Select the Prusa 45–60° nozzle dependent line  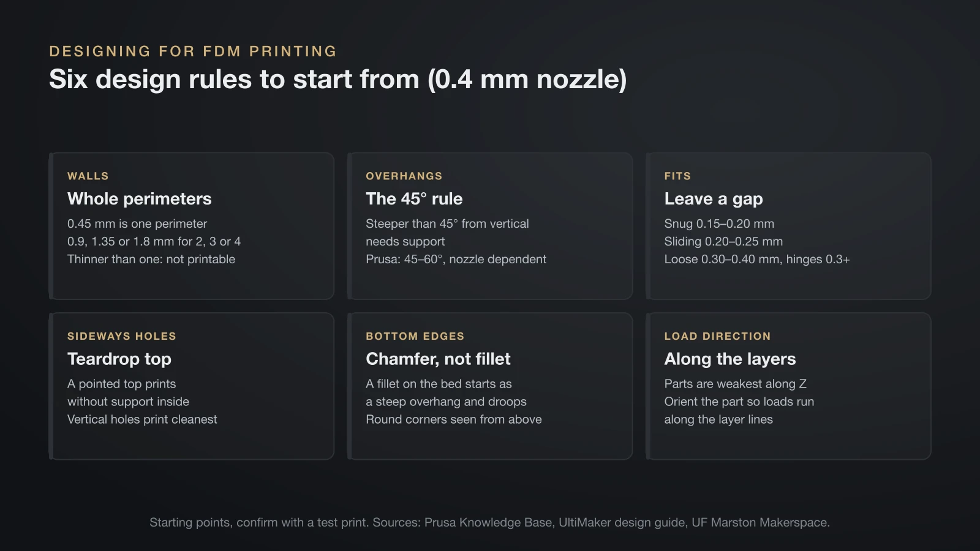[456, 260]
